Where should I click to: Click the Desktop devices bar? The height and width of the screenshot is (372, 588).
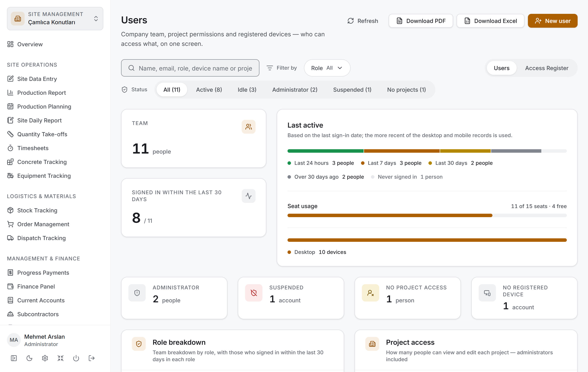pos(427,240)
